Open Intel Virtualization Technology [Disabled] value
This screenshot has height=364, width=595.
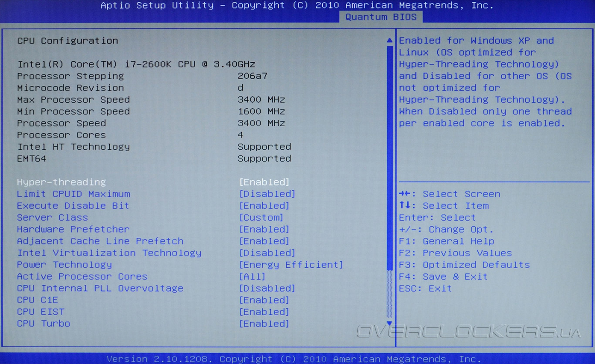[x=267, y=253]
